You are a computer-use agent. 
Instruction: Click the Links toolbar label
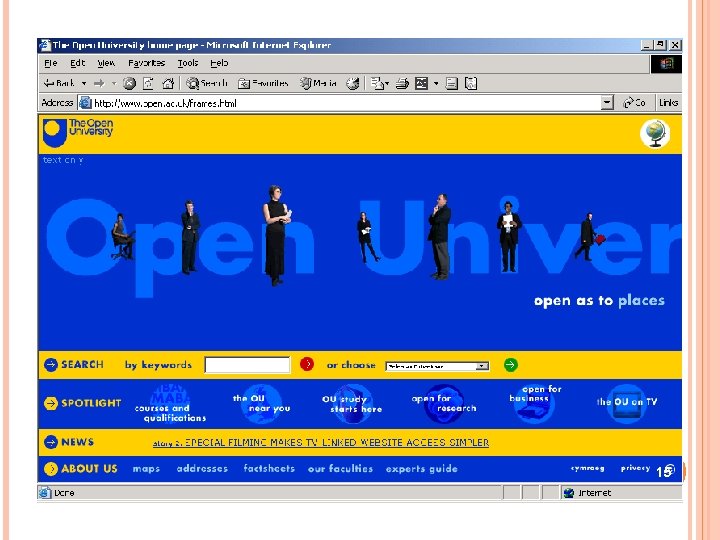(x=668, y=103)
